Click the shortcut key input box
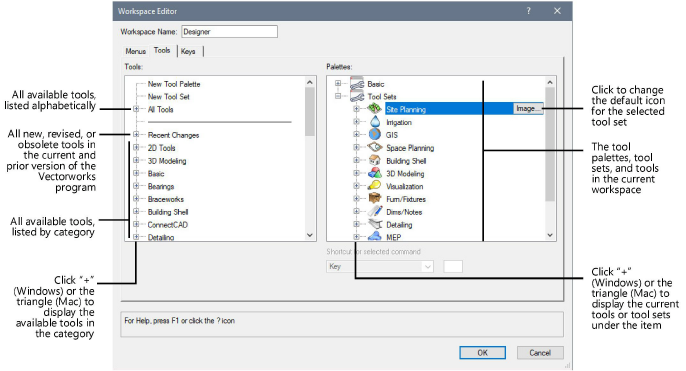This screenshot has width=686, height=371. tap(453, 266)
